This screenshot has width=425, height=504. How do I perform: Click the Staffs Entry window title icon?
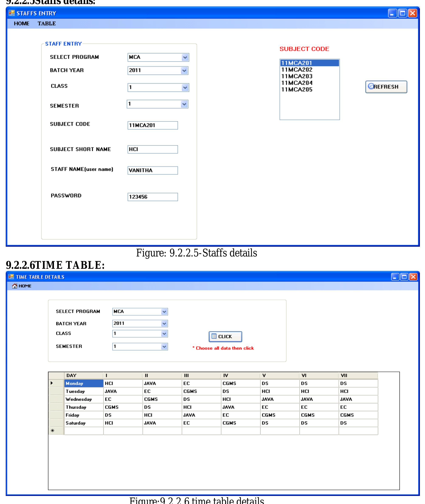click(x=11, y=13)
